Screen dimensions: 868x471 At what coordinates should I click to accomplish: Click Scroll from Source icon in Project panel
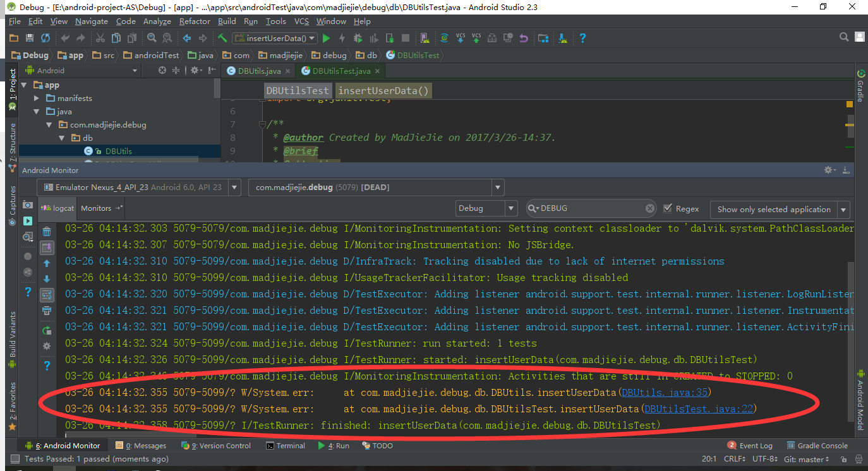click(163, 71)
